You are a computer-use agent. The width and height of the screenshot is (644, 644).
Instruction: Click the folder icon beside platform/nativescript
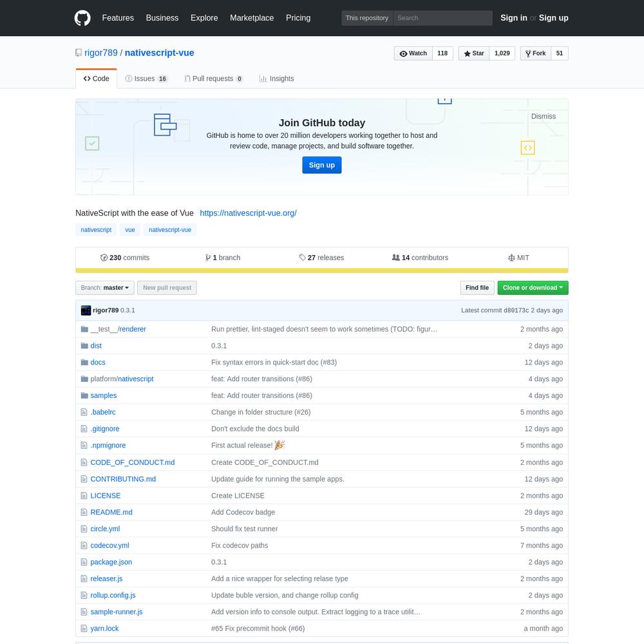[84, 379]
